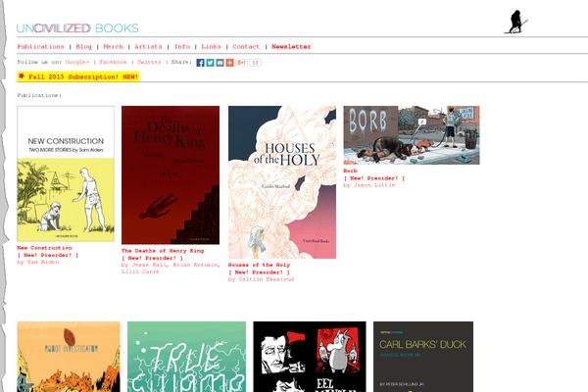This screenshot has height=392, width=588.
Task: Open The Deaths of Henry King title link
Action: pyautogui.click(x=163, y=251)
